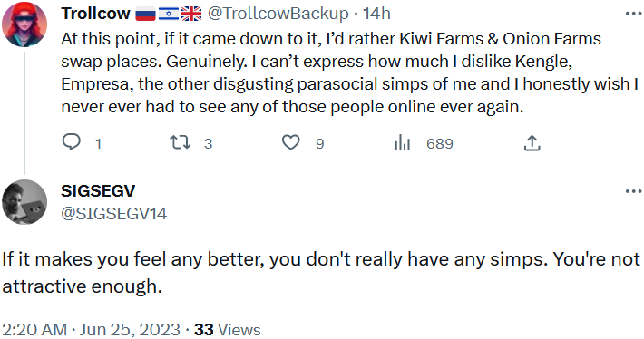644x339 pixels.
Task: Click the 2:20 AM Jun 25, 2023 timestamp
Action: tap(92, 330)
